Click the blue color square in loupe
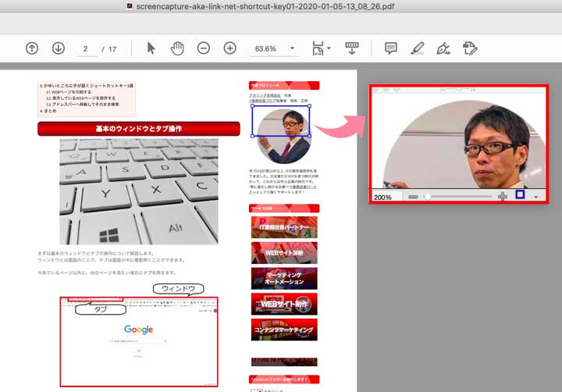The image size is (562, 392). pos(520,194)
